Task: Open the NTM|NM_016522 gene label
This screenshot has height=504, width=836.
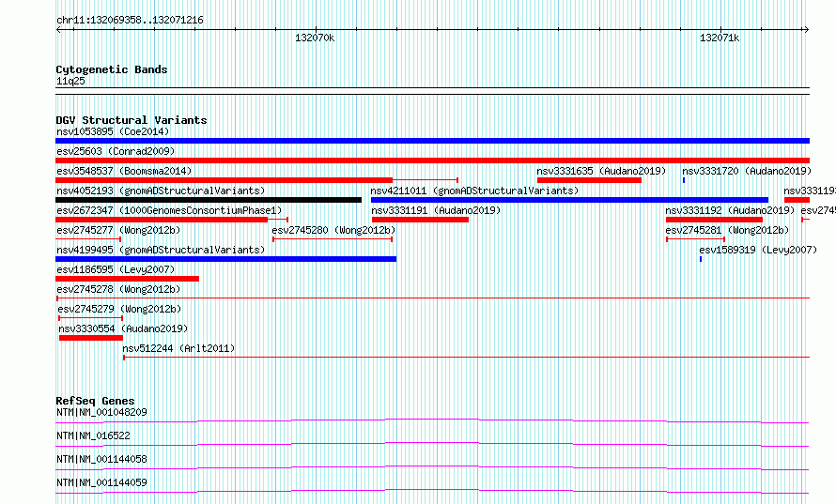Action: [x=93, y=435]
